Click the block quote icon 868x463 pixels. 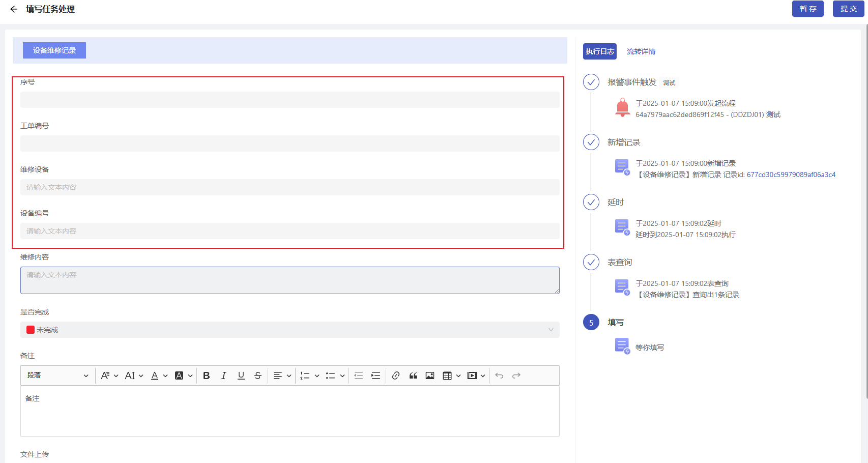coord(413,375)
